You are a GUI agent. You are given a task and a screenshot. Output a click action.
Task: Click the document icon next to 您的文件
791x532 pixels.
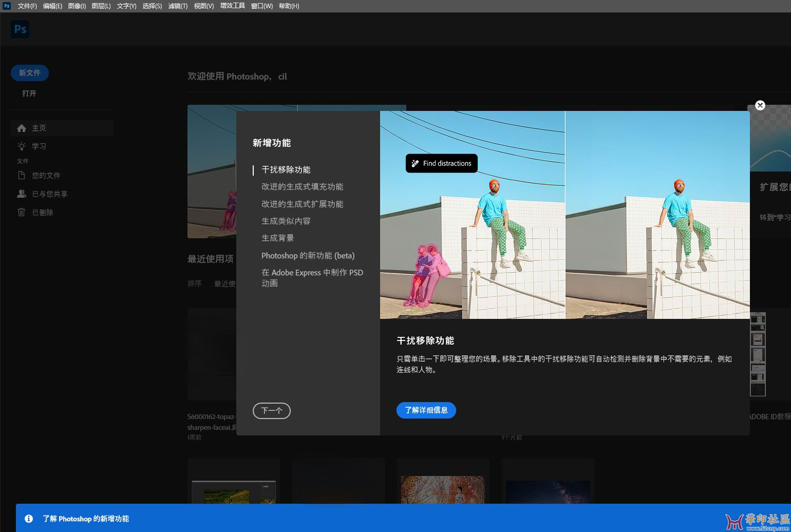(22, 175)
